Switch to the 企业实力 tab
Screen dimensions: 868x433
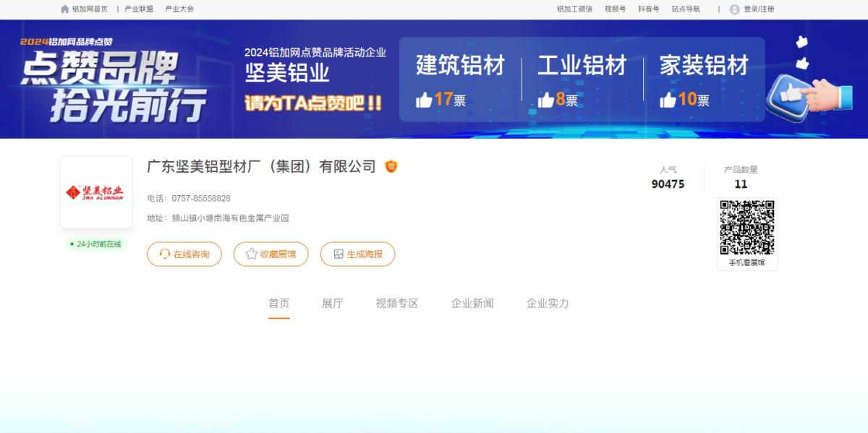coord(548,304)
